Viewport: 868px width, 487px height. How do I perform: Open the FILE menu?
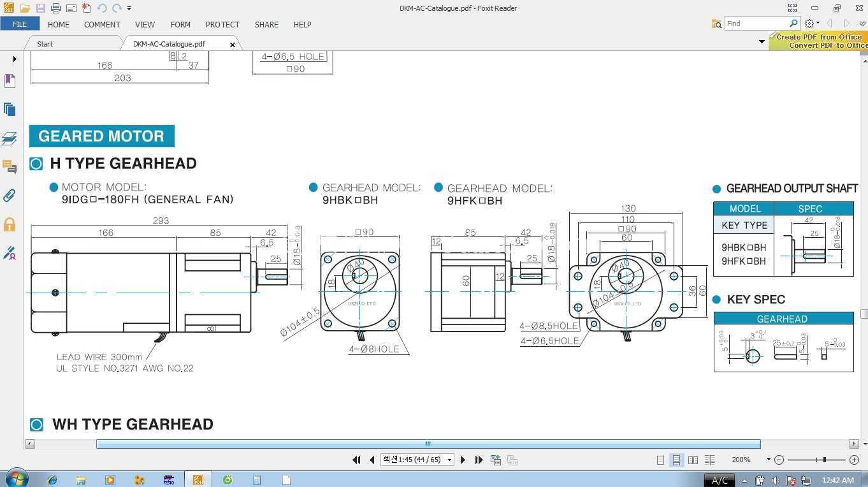(x=20, y=24)
